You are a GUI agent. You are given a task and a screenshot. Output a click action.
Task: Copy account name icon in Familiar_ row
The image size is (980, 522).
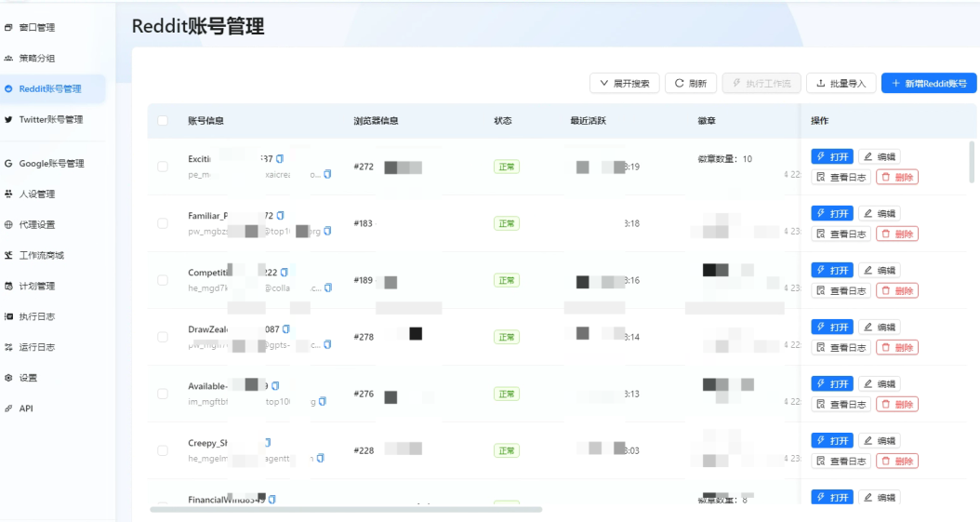(280, 216)
